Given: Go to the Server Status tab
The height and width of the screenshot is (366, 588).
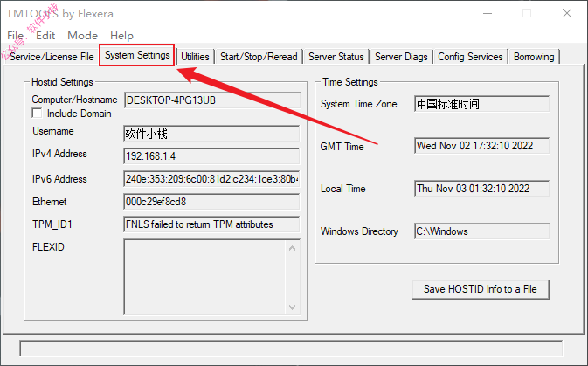Looking at the screenshot, I should [x=336, y=57].
